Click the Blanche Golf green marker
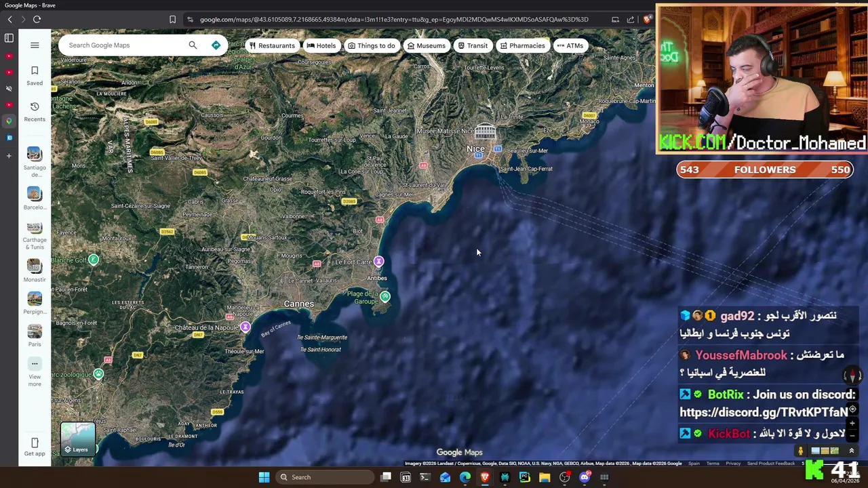This screenshot has height=488, width=868. (x=94, y=260)
